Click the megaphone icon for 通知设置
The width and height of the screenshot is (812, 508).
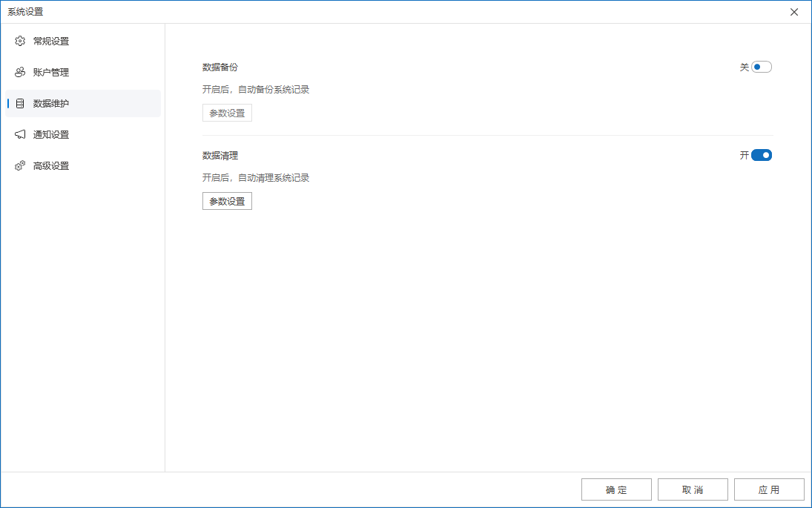[x=20, y=135]
